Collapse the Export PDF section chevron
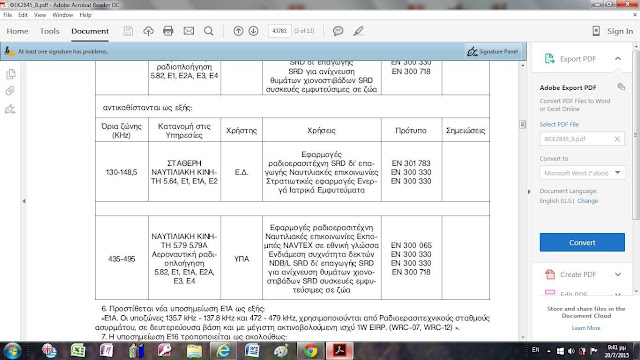The image size is (640, 360). coord(618,59)
